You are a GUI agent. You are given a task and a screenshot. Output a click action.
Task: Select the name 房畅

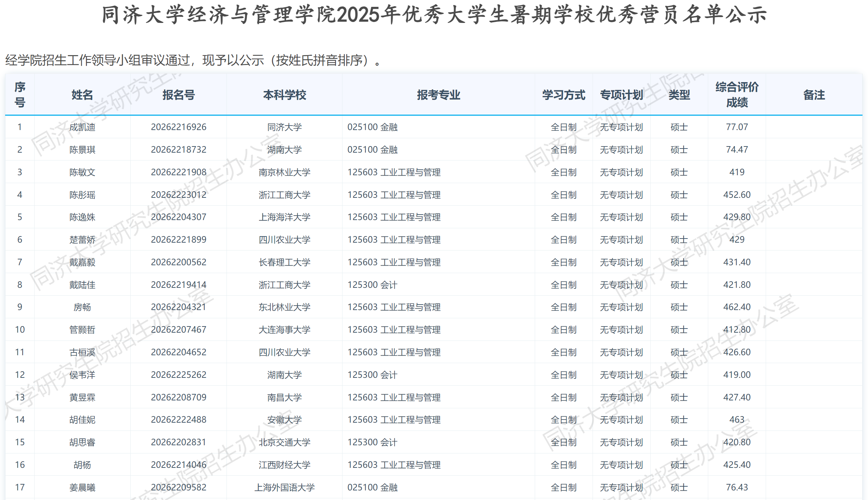click(x=82, y=307)
